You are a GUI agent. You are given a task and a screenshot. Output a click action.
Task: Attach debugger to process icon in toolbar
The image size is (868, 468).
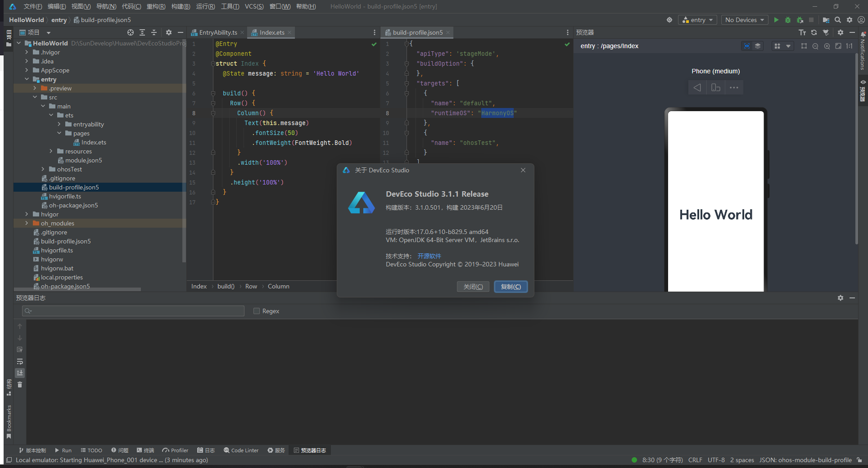point(800,20)
